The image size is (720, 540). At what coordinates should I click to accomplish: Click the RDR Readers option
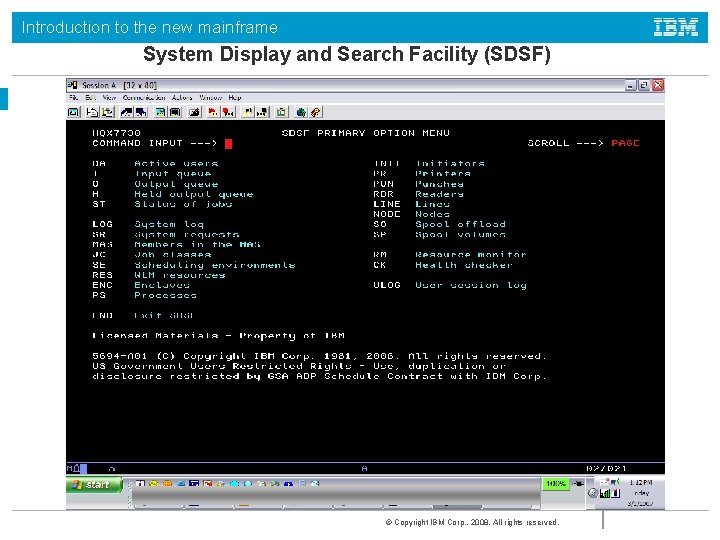[x=418, y=194]
